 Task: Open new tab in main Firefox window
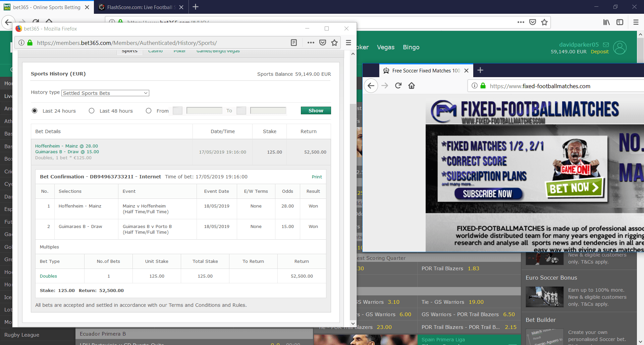[196, 7]
